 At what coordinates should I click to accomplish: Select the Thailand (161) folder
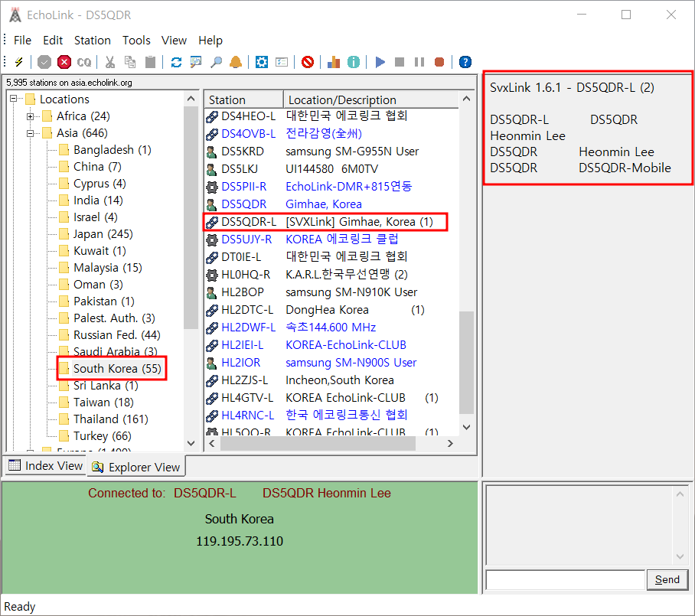(x=111, y=419)
